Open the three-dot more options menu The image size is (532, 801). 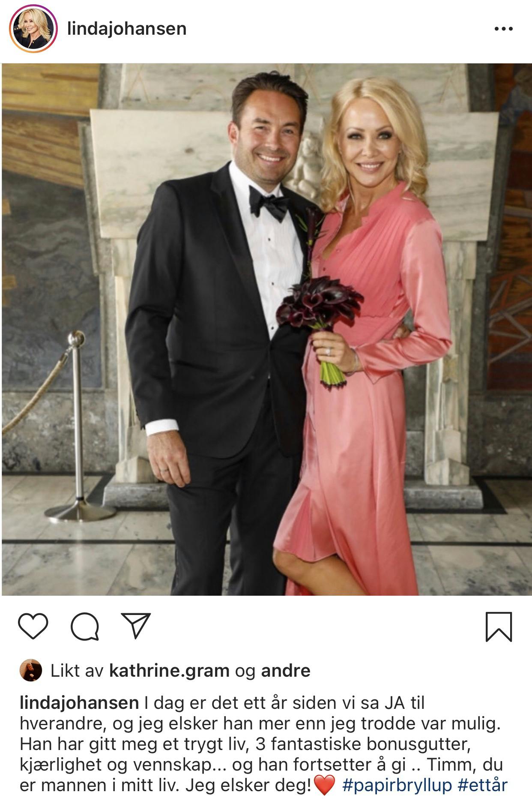(x=503, y=29)
